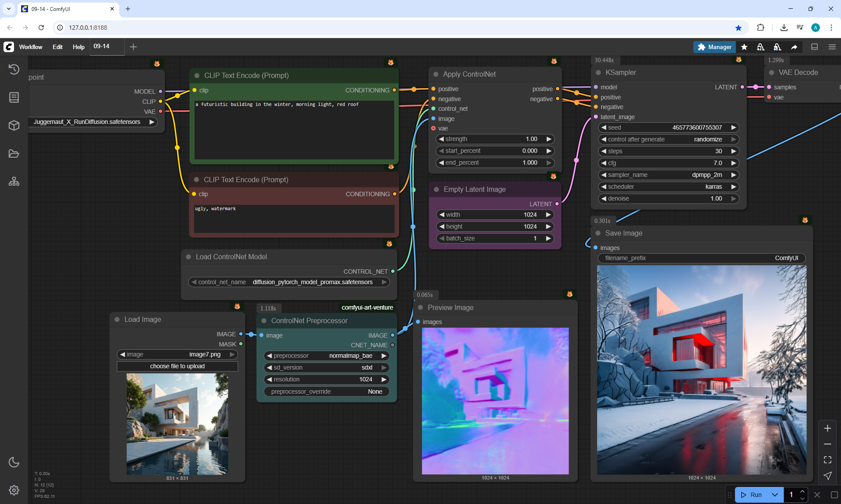
Task: Collapse the Save Image node dot
Action: 598,233
